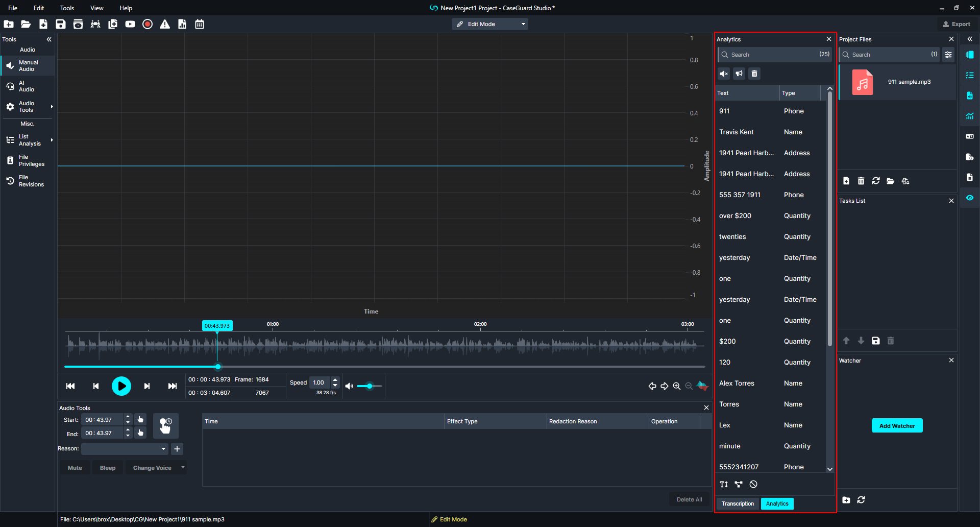
Task: Increase the playback Speed stepper
Action: pyautogui.click(x=335, y=380)
